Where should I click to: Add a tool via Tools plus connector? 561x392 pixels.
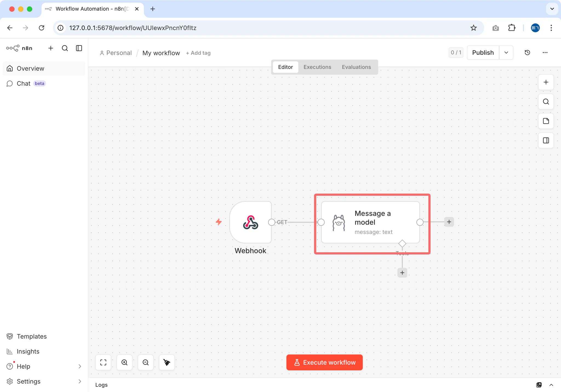pos(402,273)
